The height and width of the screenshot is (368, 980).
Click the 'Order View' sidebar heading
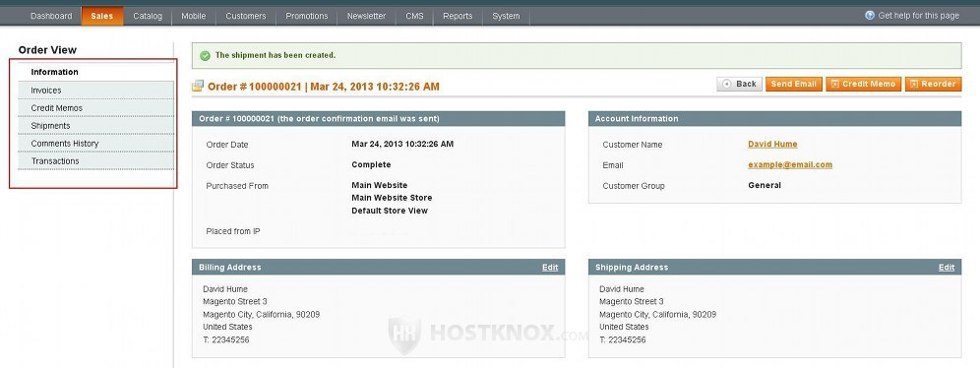pos(47,50)
